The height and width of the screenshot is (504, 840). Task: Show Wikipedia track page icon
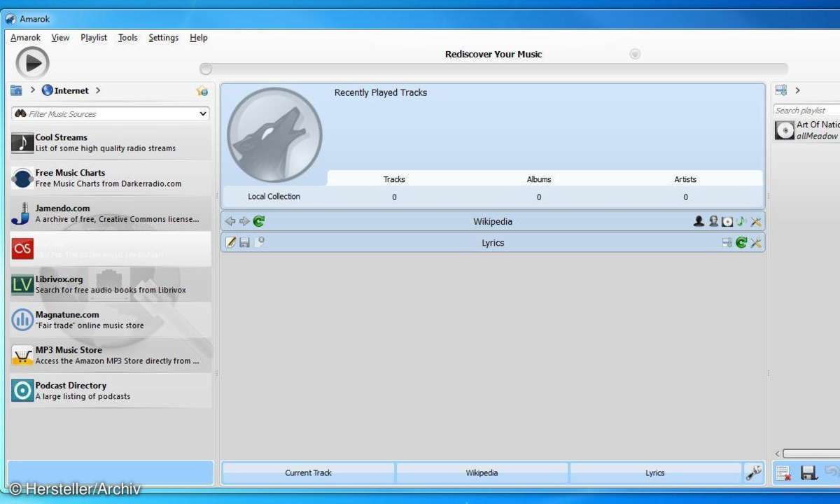pos(741,222)
